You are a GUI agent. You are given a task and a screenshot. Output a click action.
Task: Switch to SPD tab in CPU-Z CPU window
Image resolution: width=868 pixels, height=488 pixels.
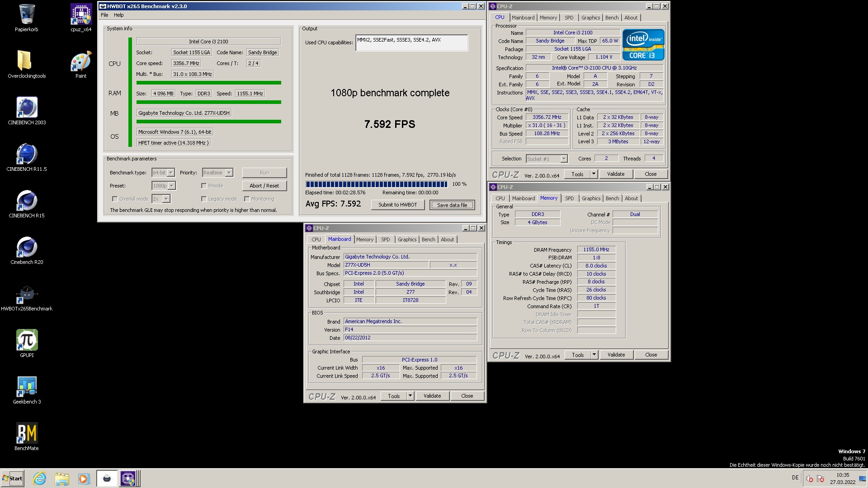coord(569,18)
